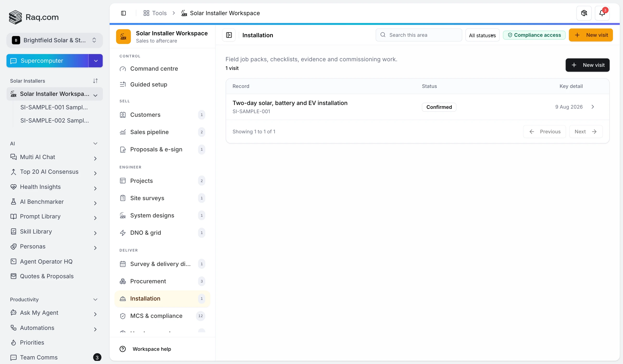This screenshot has height=364, width=623.
Task: Open the All statuses filter dropdown
Action: pos(482,35)
